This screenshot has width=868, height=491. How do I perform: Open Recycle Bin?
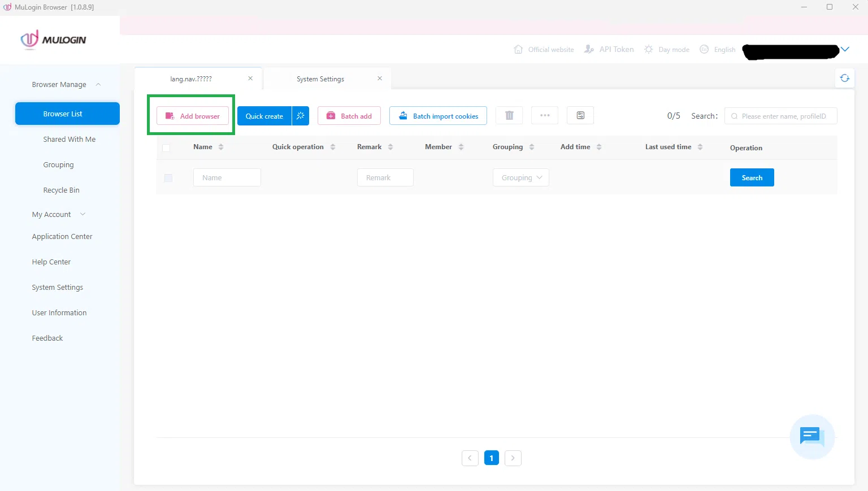62,190
